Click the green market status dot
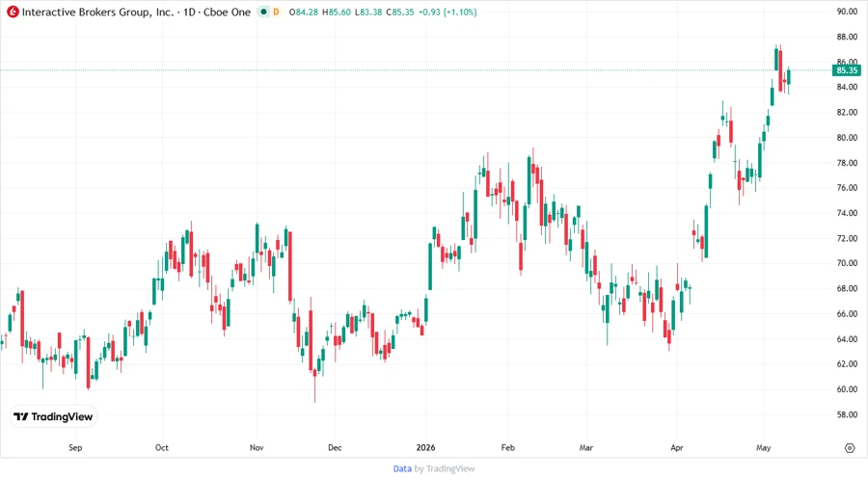 [x=263, y=13]
